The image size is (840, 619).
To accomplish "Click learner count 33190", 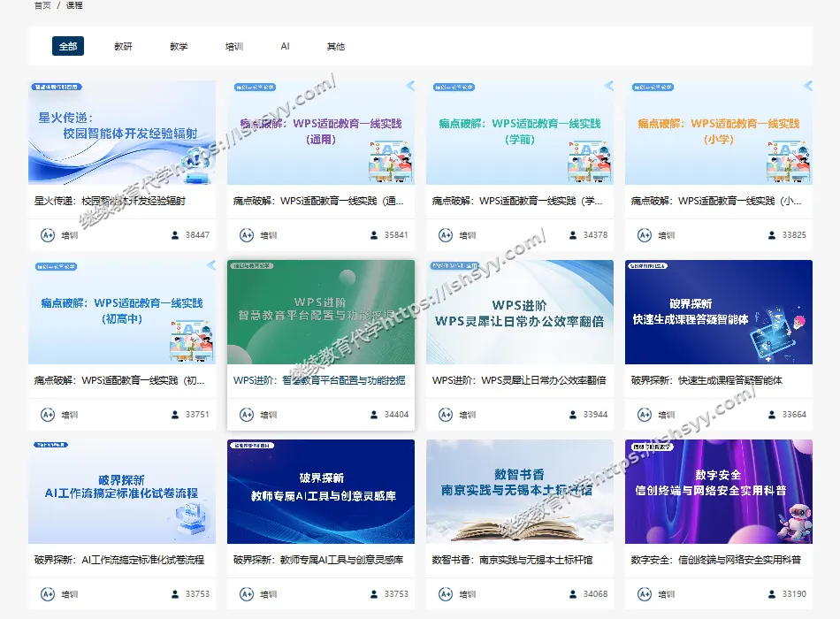I will 794,594.
